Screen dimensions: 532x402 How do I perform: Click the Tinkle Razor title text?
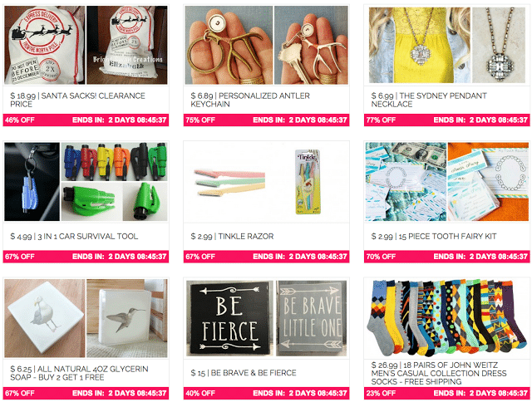click(x=232, y=236)
